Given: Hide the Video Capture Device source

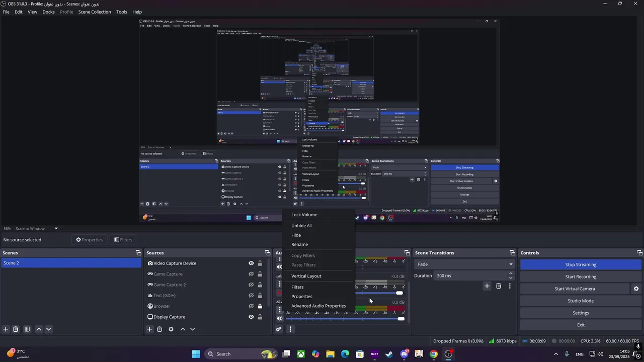Looking at the screenshot, I should coord(251,263).
